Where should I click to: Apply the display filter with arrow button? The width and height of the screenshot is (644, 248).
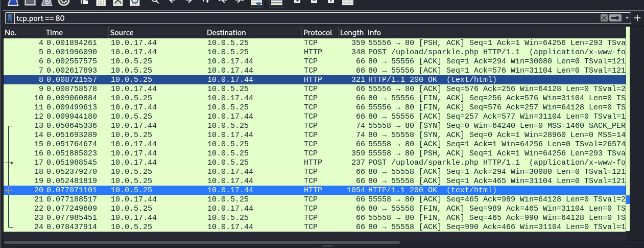coord(615,18)
